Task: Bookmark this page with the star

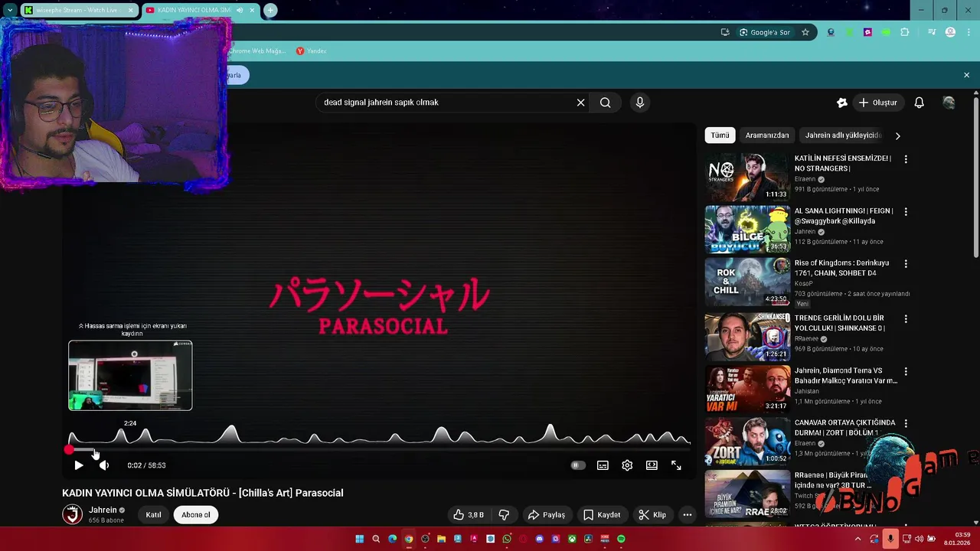Action: click(805, 32)
